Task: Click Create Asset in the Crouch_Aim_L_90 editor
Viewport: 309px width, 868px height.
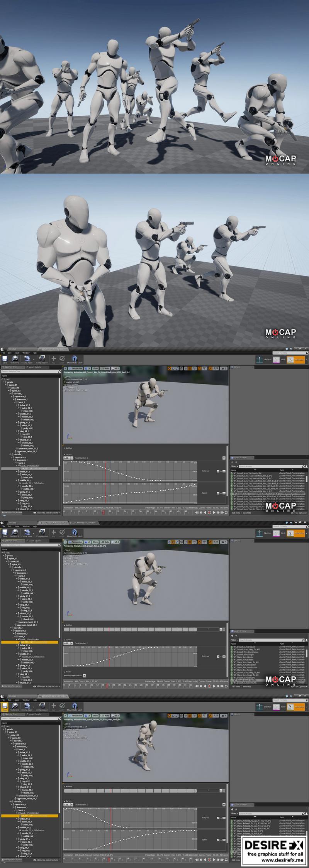Action: pos(27,534)
